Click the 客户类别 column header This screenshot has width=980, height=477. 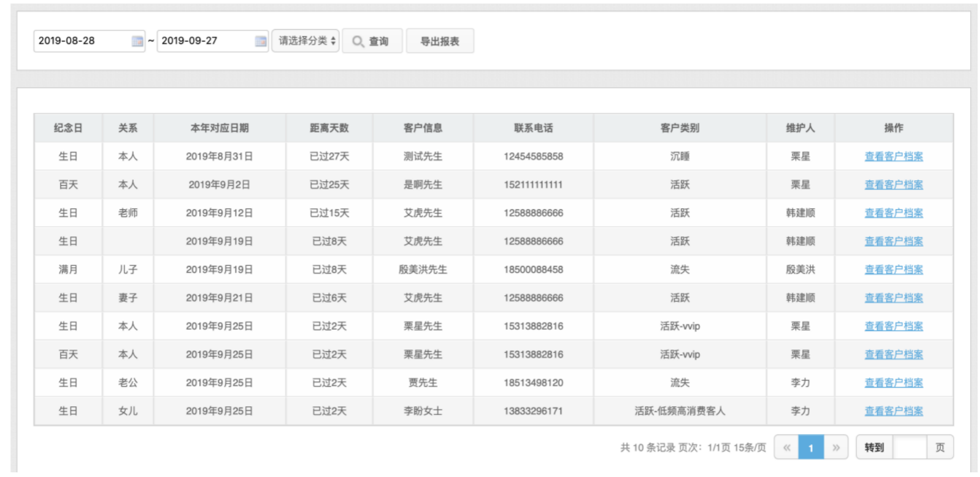coord(679,128)
